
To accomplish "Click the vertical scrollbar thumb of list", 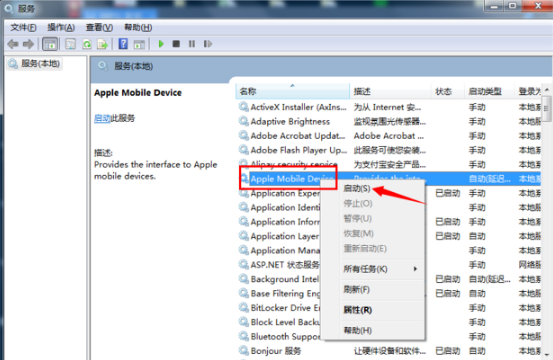I will pyautogui.click(x=547, y=109).
